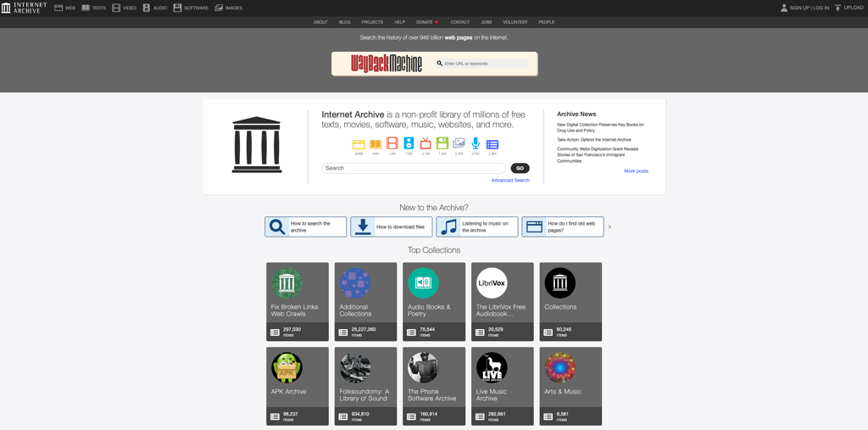This screenshot has width=868, height=430.
Task: Click the large Internet Archive temple logo
Action: 256,145
